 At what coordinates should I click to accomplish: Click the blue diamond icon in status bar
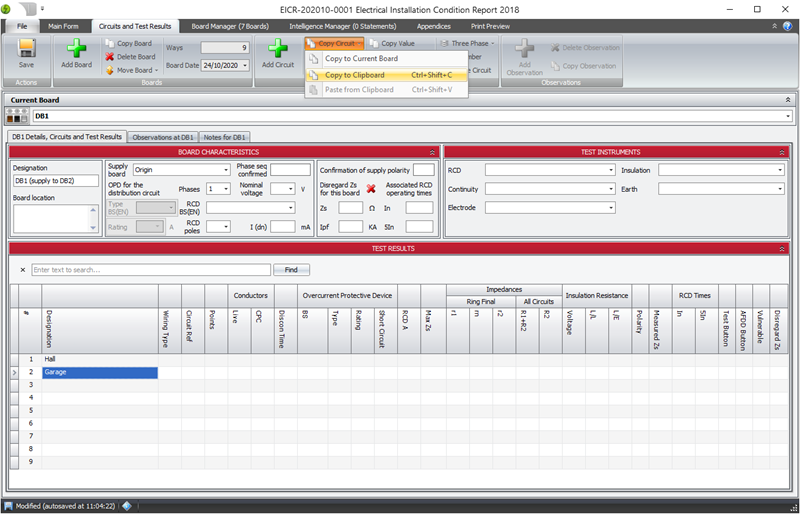pyautogui.click(x=127, y=506)
